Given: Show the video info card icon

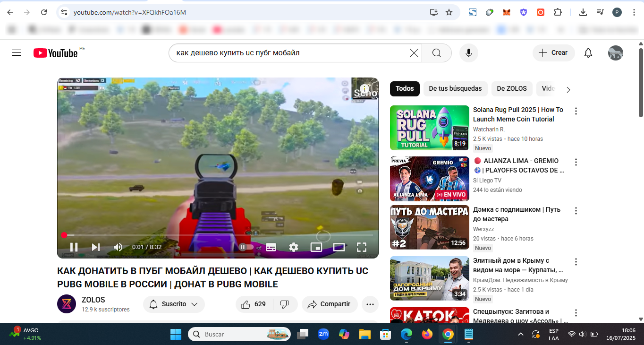Looking at the screenshot, I should [364, 88].
